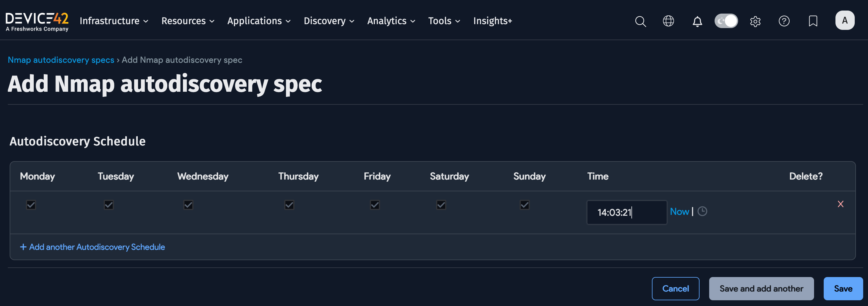
Task: Open the notifications bell
Action: 697,21
